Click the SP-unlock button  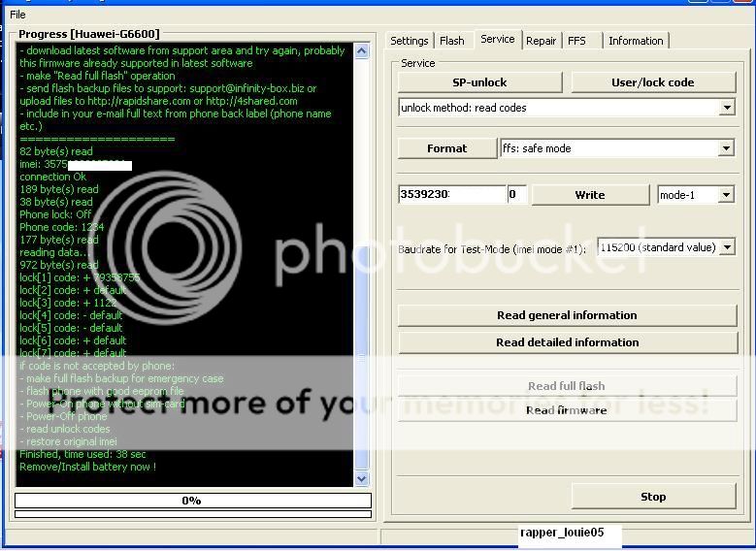pyautogui.click(x=479, y=82)
